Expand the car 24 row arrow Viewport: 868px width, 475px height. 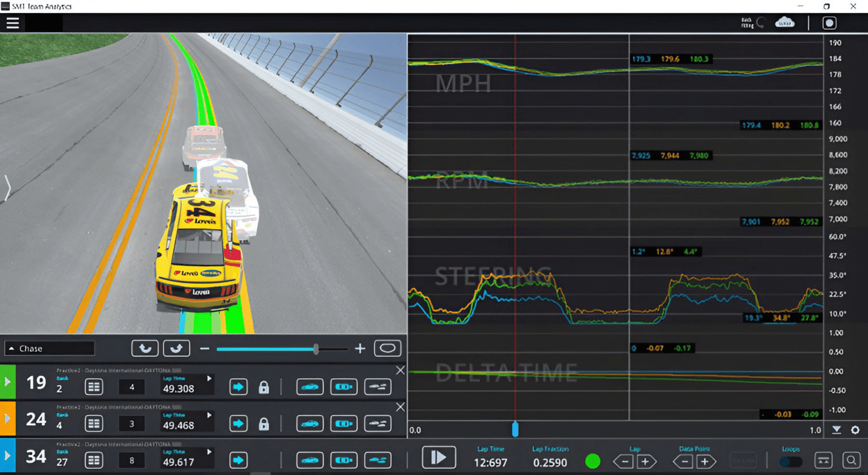coord(7,418)
